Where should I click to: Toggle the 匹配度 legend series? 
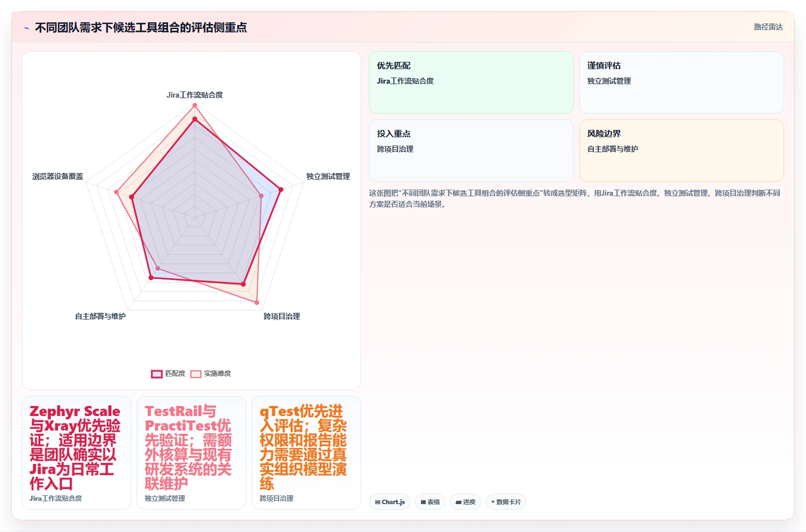[x=168, y=374]
